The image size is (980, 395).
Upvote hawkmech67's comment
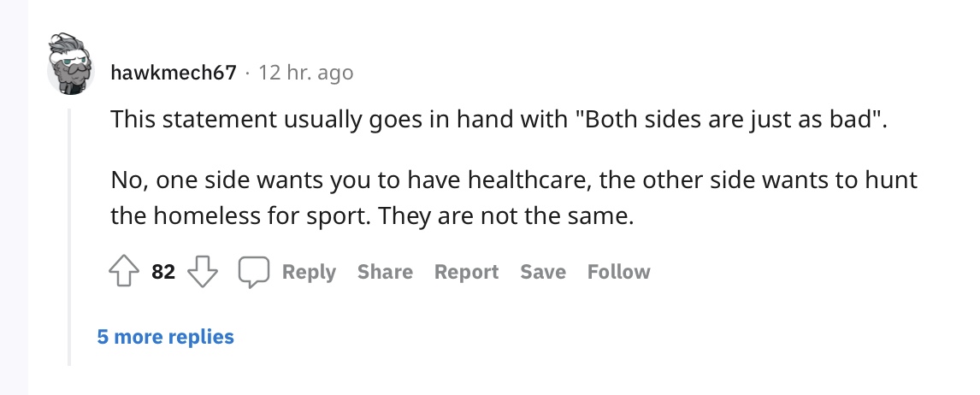coord(124,272)
